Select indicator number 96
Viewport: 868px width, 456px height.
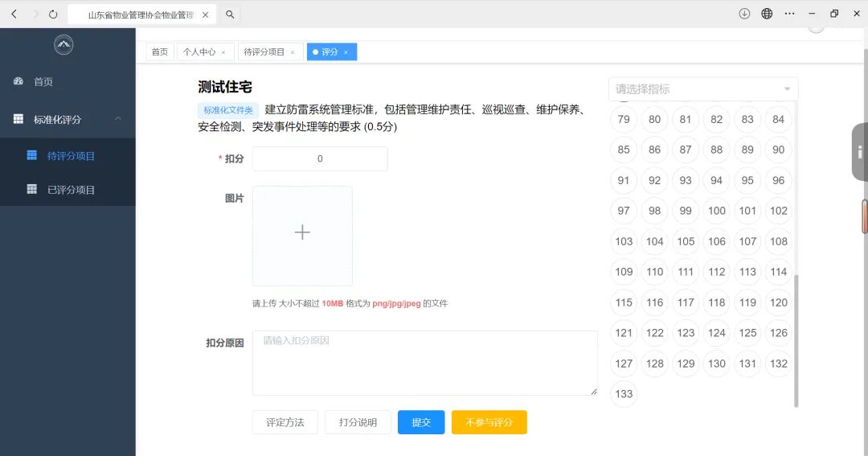[x=778, y=180]
